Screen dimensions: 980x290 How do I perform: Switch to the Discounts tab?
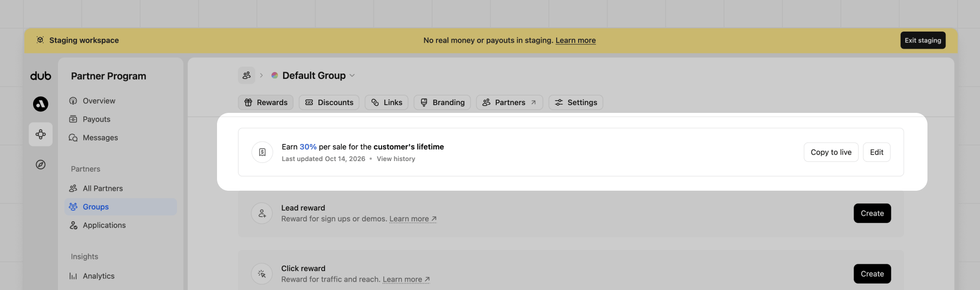(329, 102)
